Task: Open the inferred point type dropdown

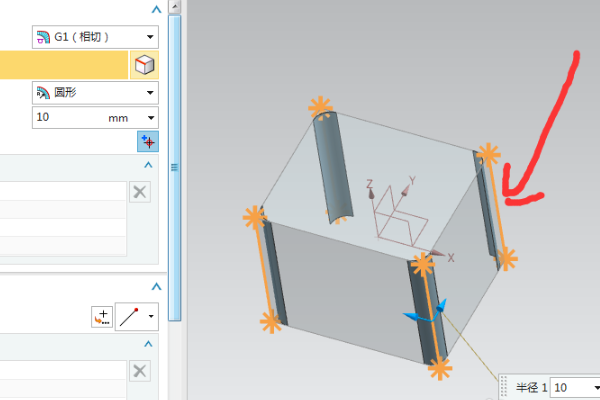Action: 150,317
